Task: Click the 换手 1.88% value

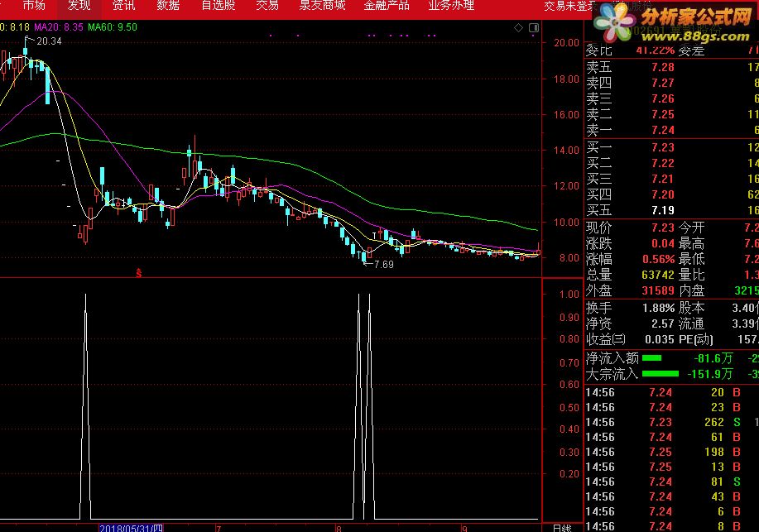Action: tap(658, 309)
